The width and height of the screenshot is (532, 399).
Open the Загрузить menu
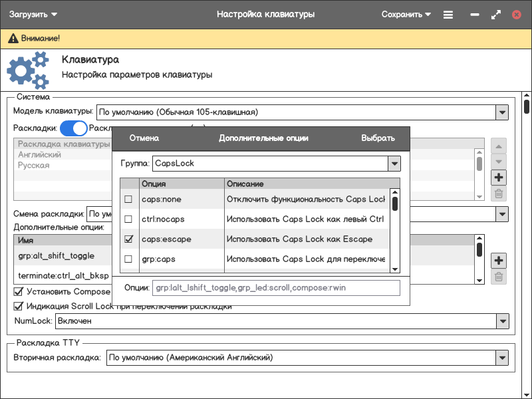click(33, 14)
